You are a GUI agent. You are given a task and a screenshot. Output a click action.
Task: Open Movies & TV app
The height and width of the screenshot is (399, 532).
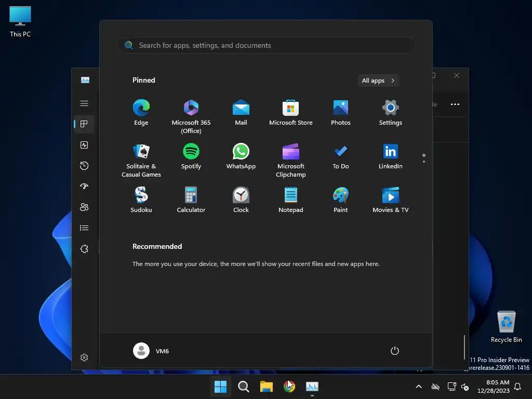(391, 200)
